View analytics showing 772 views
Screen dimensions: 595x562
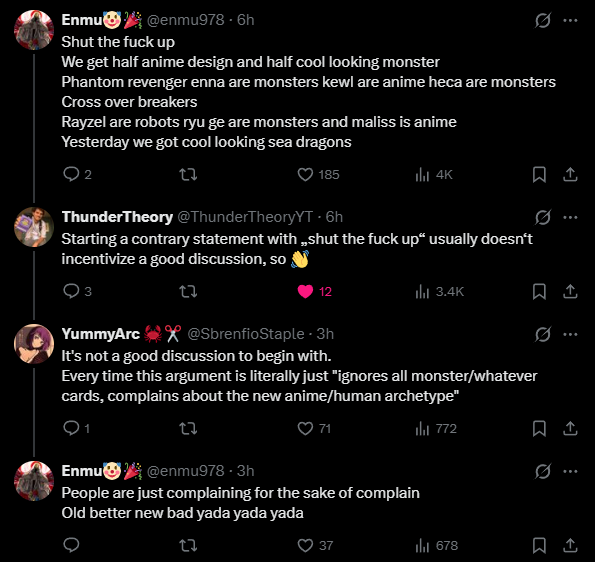[436, 428]
